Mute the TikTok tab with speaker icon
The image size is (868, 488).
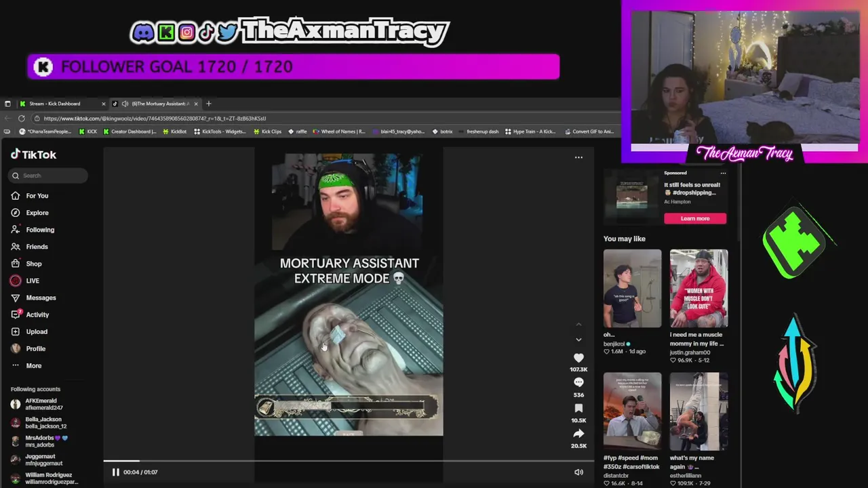tap(125, 104)
